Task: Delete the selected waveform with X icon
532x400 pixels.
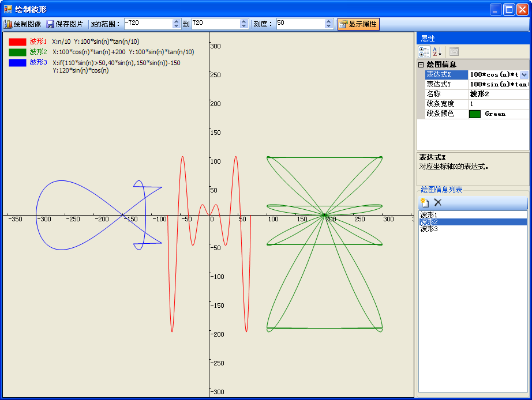Action: click(x=438, y=202)
